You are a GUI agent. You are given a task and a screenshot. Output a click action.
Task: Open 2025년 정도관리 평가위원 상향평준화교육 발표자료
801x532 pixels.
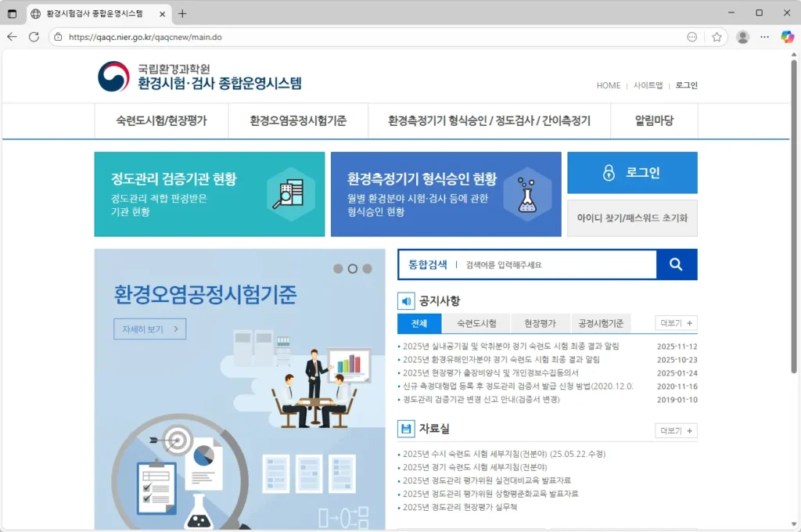point(490,494)
